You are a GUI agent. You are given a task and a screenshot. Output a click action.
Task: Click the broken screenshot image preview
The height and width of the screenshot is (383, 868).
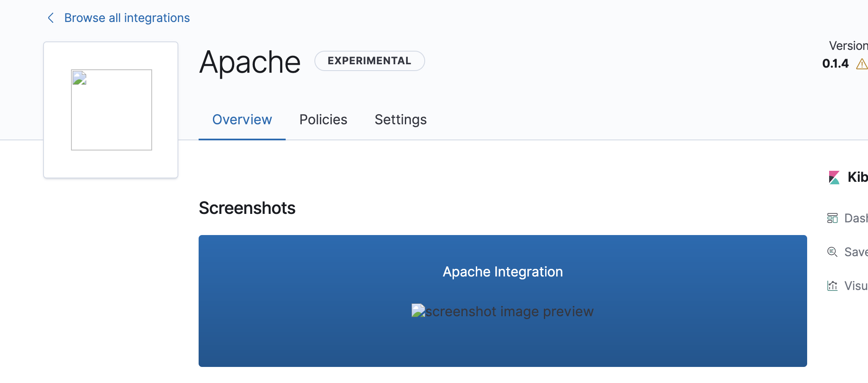pyautogui.click(x=503, y=311)
